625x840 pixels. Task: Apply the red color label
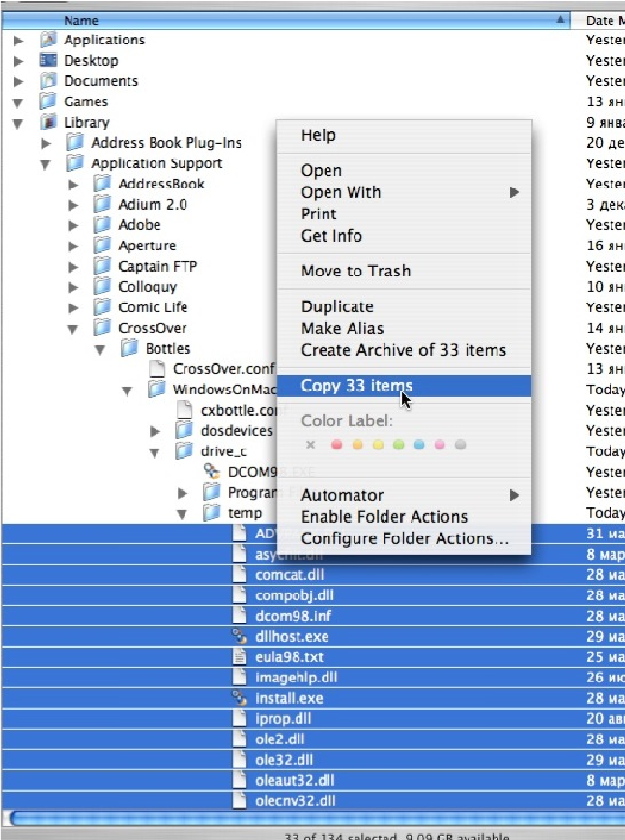(x=337, y=445)
